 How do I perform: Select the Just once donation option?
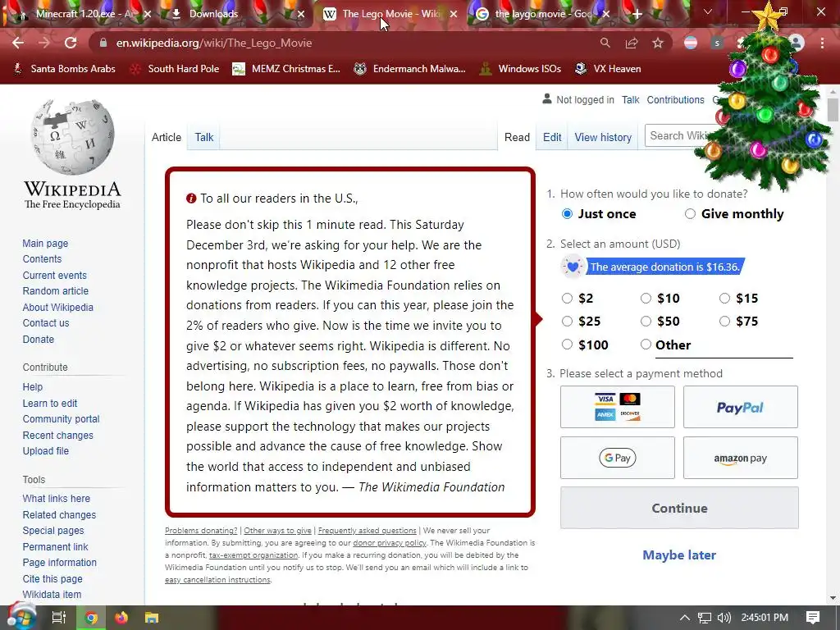(x=568, y=214)
